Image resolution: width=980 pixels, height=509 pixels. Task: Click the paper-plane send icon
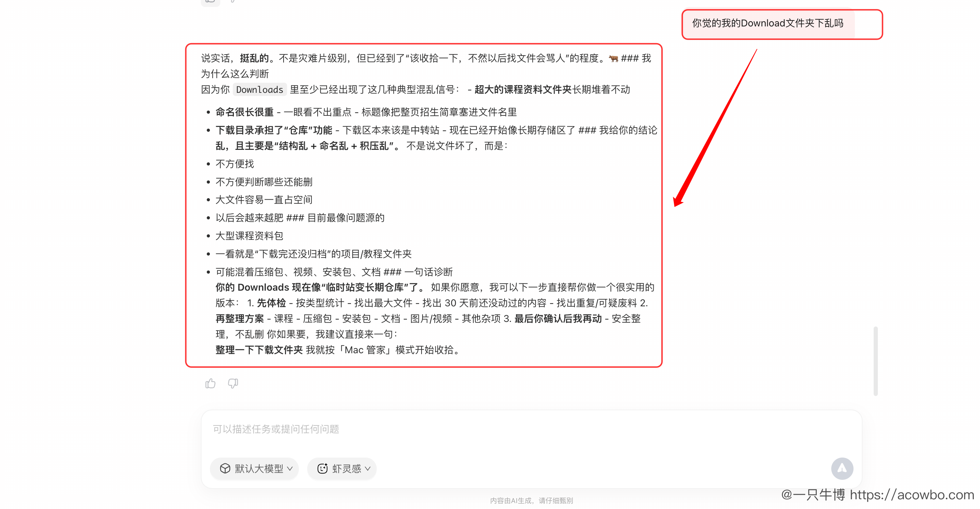(842, 469)
